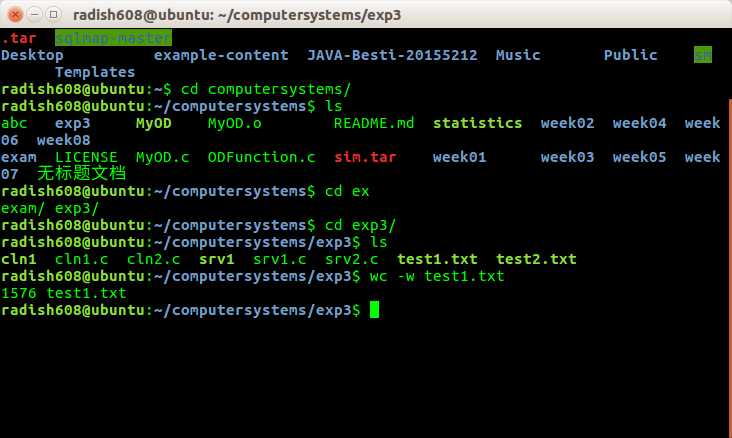
Task: Click the 'wc -w test1.txt' command text
Action: (437, 276)
